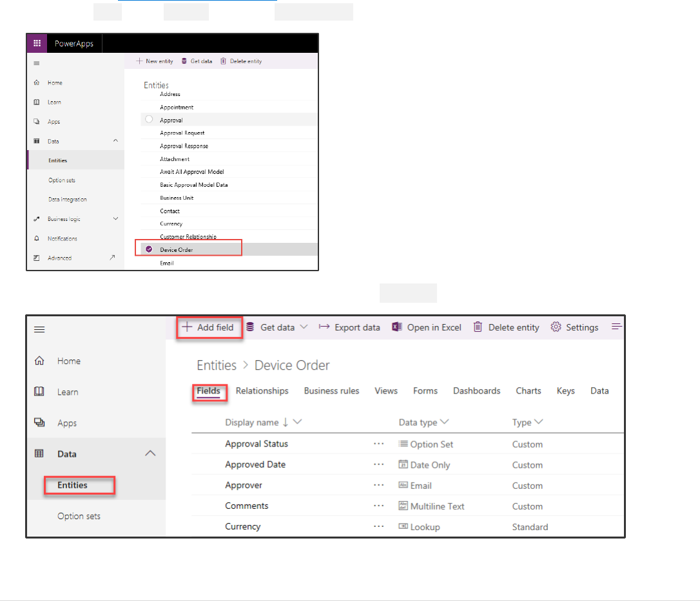The height and width of the screenshot is (601, 700).
Task: Switch to the Business rules tab
Action: pos(332,391)
